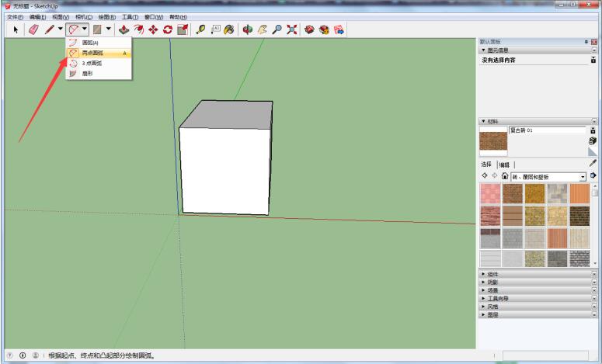Select the Paint Bucket tool

[x=230, y=29]
